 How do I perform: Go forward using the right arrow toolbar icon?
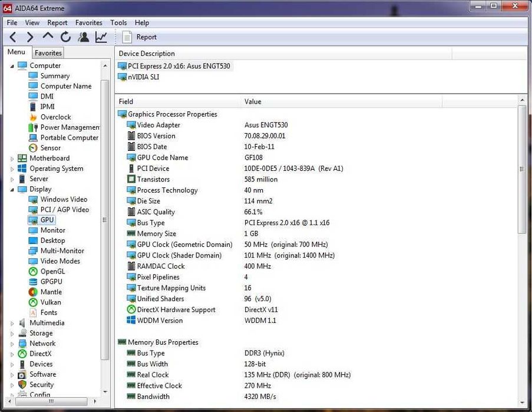coord(30,37)
